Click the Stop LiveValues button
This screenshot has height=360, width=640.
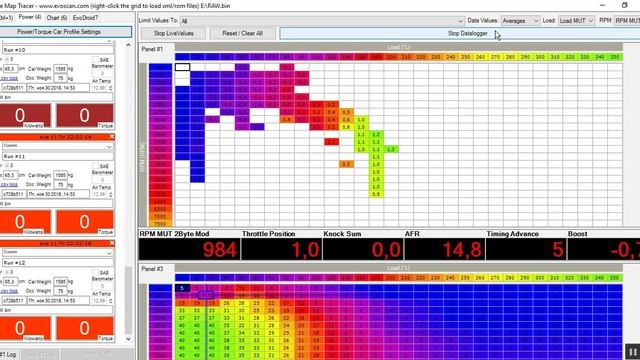173,33
